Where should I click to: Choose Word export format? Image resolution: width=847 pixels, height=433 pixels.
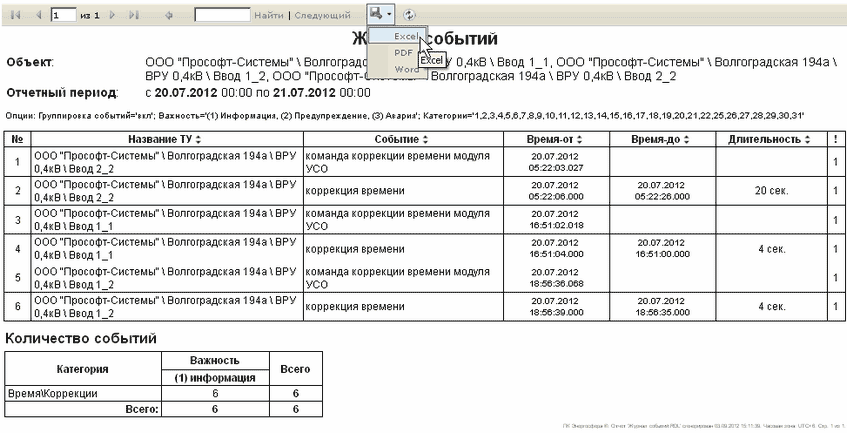[398, 69]
